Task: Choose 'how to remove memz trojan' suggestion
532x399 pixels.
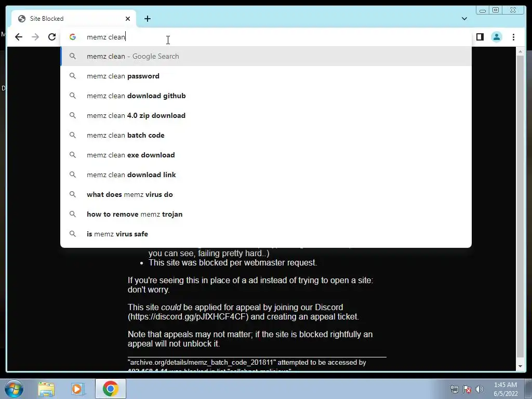Action: (266, 214)
